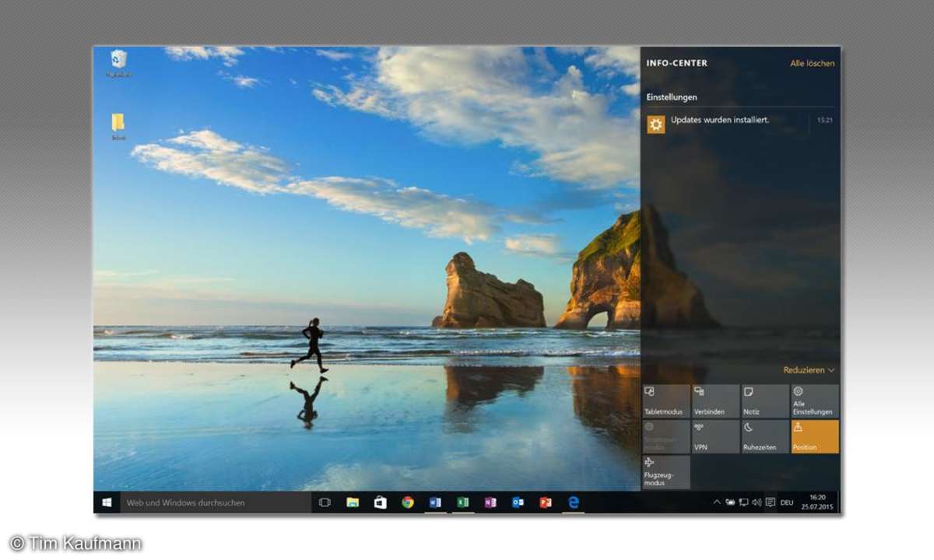Toggle the Ruhezeiten quiet hours tile
934x560 pixels.
coord(765,437)
